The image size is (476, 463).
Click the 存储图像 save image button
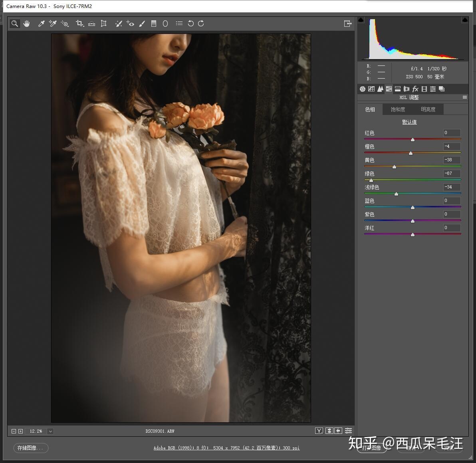click(31, 448)
